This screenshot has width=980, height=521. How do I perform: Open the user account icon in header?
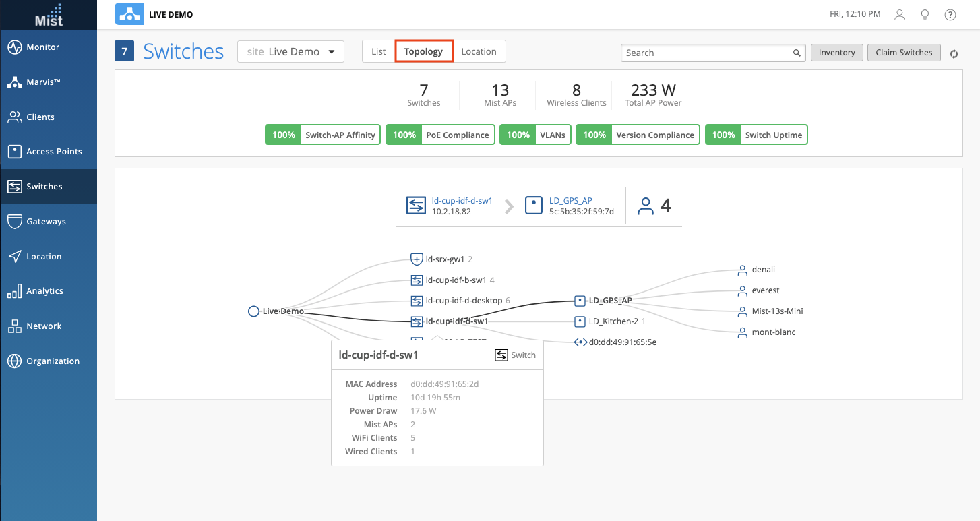(x=899, y=14)
